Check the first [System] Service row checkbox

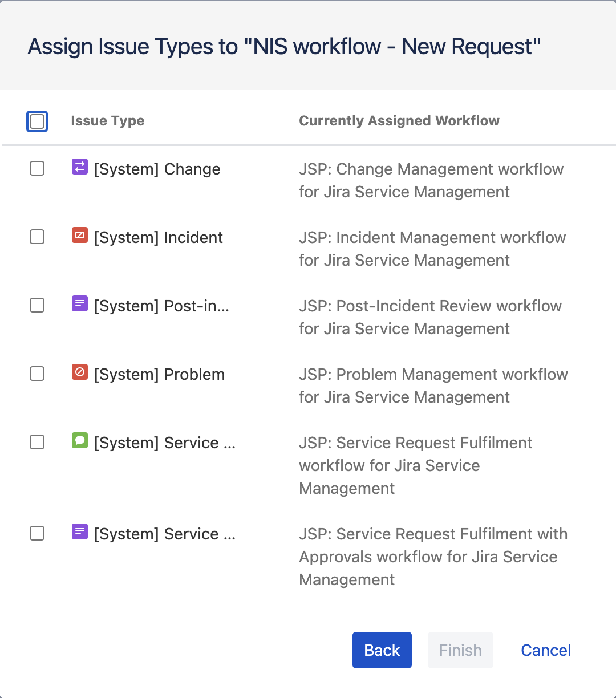click(37, 441)
